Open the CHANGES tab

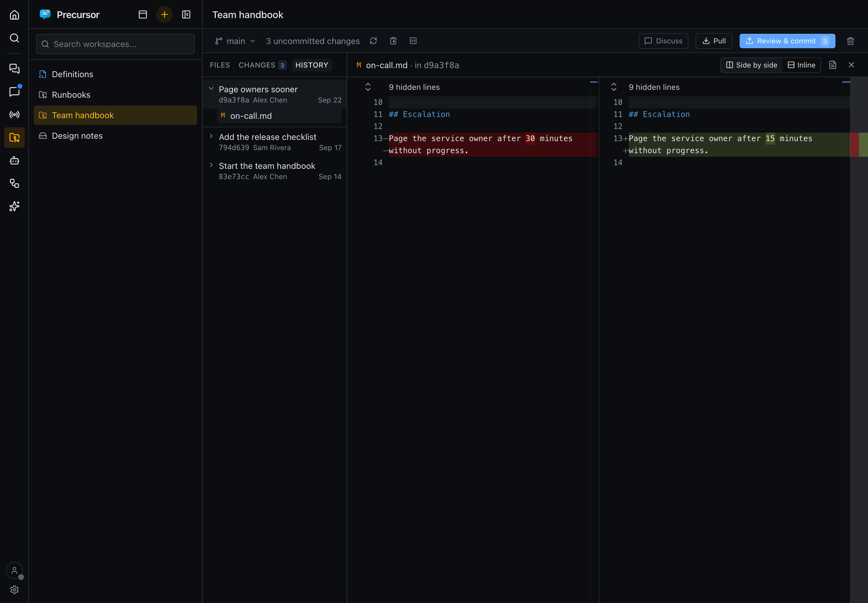coord(263,65)
